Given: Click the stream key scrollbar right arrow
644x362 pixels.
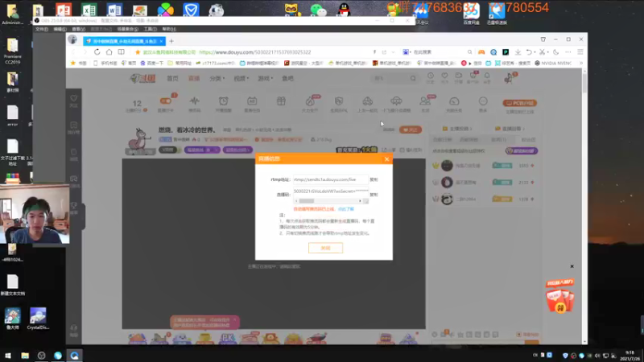Looking at the screenshot, I should tap(360, 200).
